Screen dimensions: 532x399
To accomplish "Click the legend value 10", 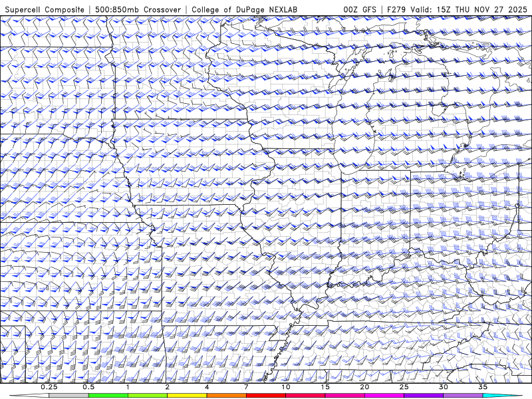I will click(286, 387).
